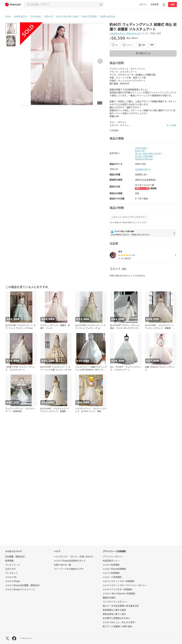
Task: Open お問い合わせ一覧 footer link
Action: pos(62,565)
